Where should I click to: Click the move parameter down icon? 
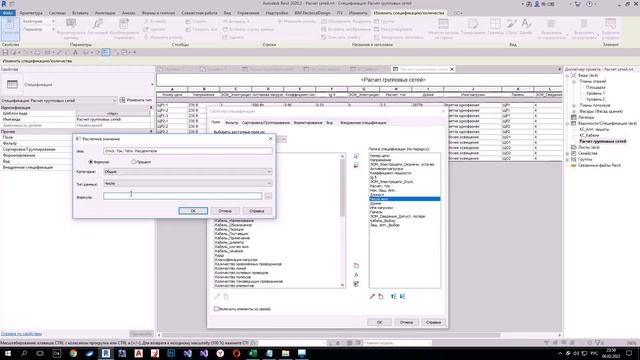coord(402,296)
